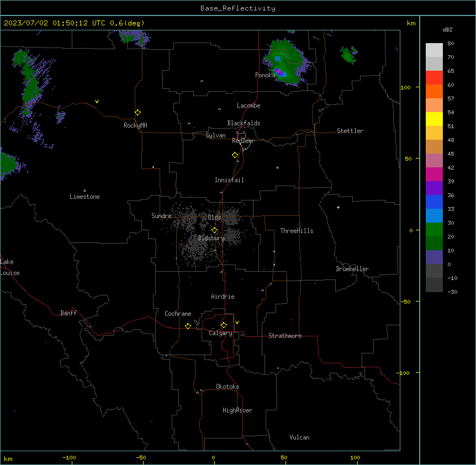Click the RockyMH label
476x465 pixels.
coord(135,125)
